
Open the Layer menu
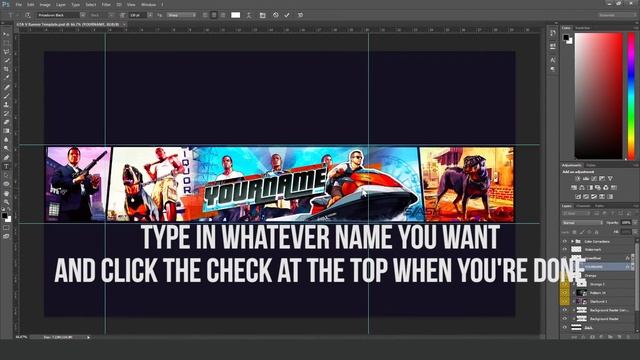[60, 5]
